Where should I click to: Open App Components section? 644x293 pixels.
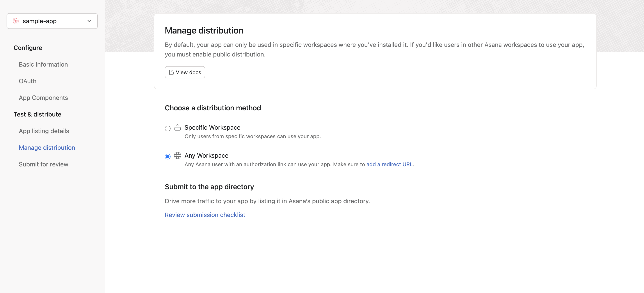click(43, 98)
